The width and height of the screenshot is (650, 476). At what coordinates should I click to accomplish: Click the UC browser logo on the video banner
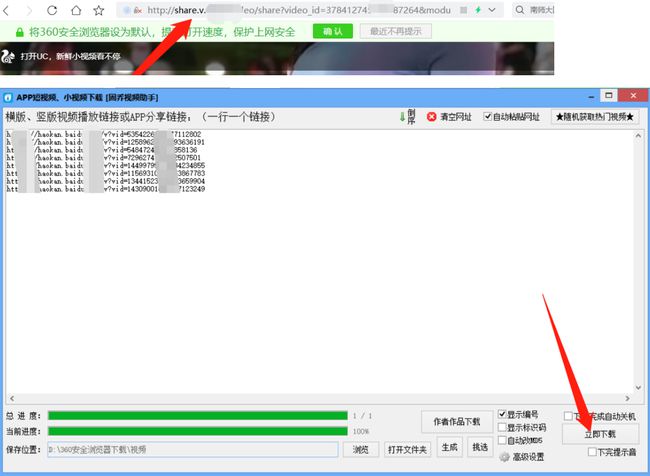click(x=8, y=56)
